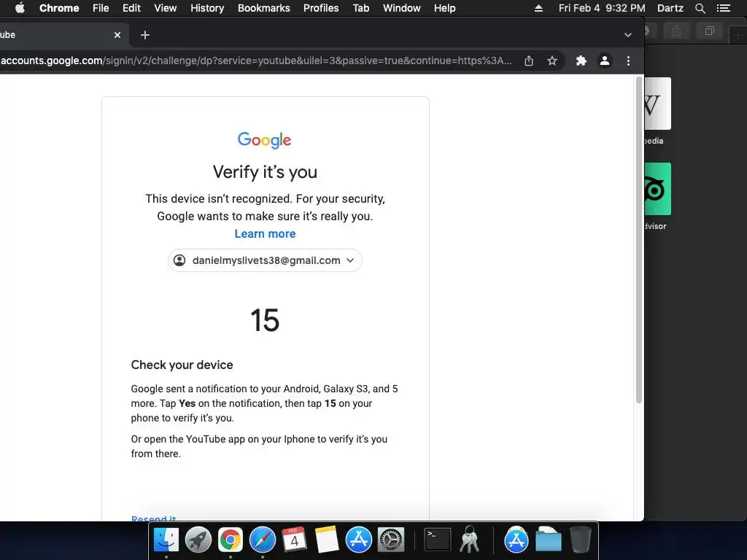The height and width of the screenshot is (560, 747).
Task: Open the Chrome application menu
Action: [x=59, y=8]
